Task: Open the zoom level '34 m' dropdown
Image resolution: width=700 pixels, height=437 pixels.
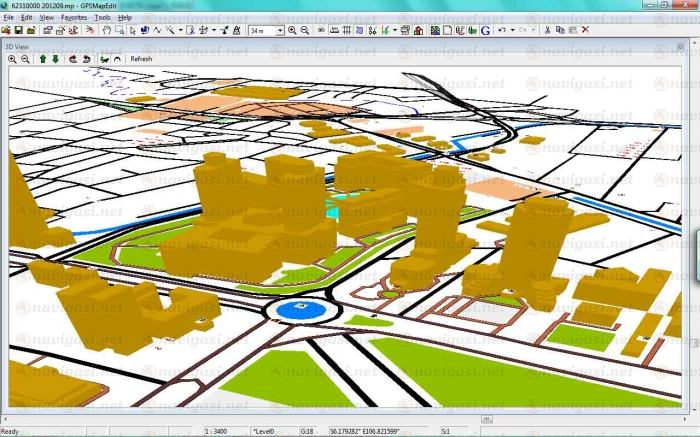Action: tap(280, 31)
